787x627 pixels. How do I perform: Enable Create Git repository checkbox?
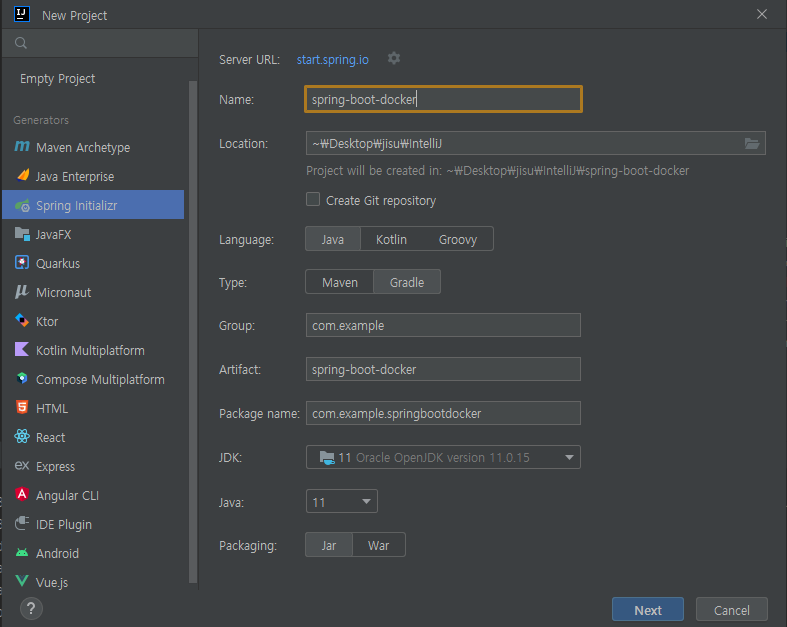point(313,200)
